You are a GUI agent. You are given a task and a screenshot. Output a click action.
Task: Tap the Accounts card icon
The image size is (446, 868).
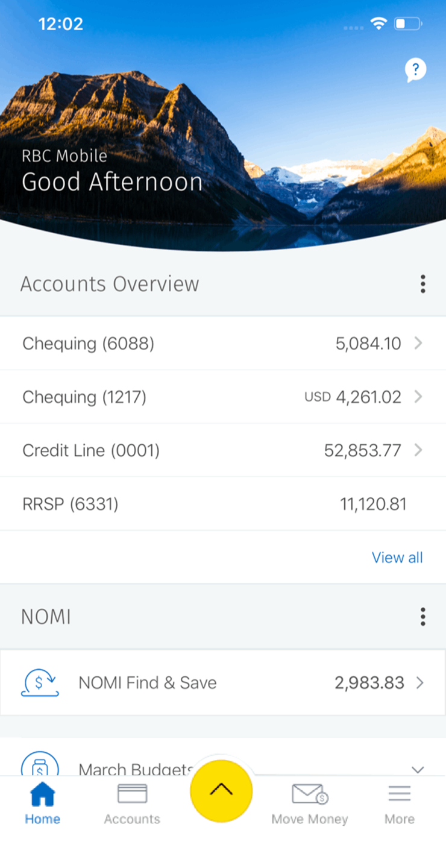132,794
